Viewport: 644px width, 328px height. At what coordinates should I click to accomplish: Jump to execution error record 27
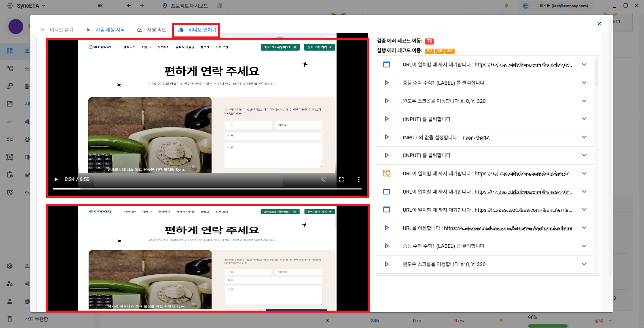tap(429, 51)
